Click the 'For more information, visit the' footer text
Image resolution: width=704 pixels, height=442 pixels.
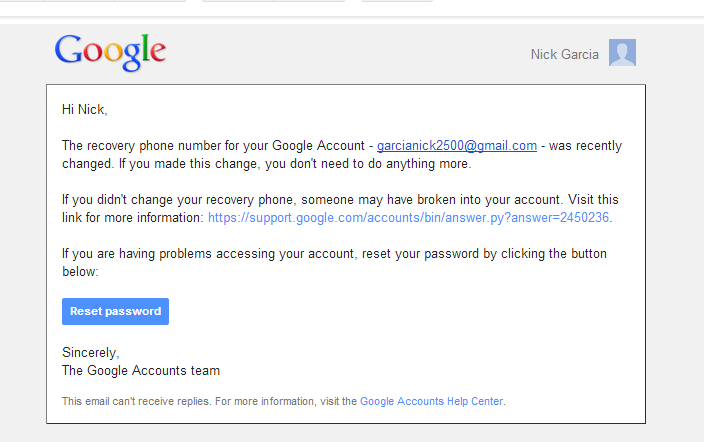tap(288, 401)
